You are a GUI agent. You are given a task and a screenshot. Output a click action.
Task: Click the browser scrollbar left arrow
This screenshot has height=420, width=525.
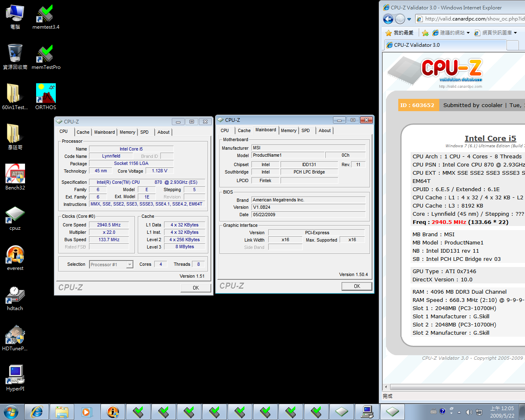pos(386,387)
